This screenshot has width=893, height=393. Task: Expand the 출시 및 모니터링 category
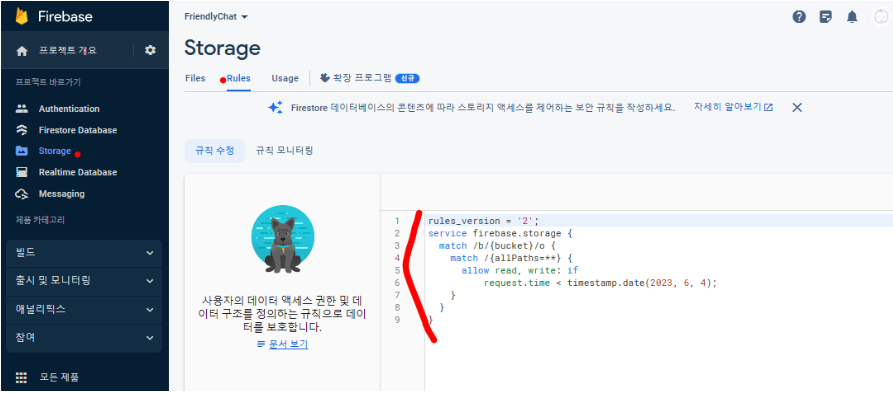point(84,281)
